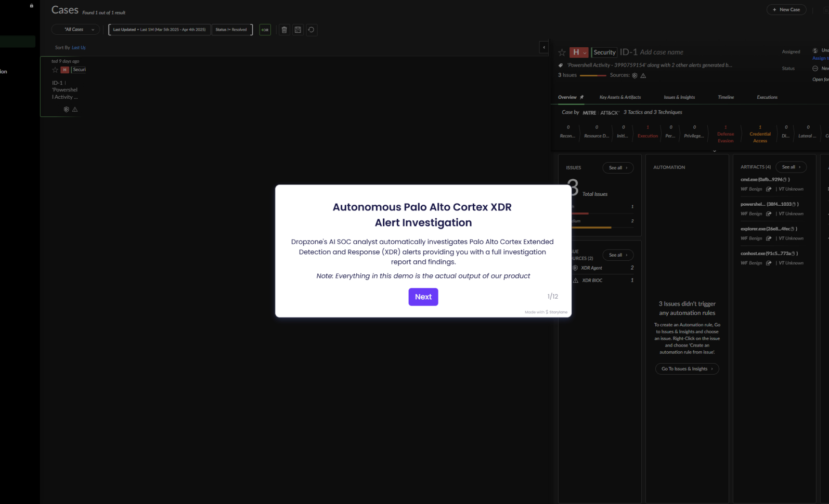
Task: Click the warning triangle source icon in header
Action: 643,75
